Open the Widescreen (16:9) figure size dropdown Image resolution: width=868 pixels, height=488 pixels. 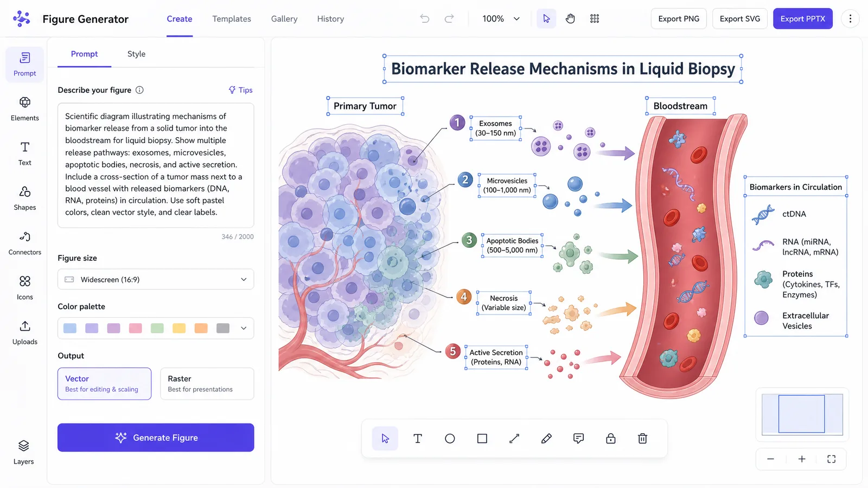(156, 279)
